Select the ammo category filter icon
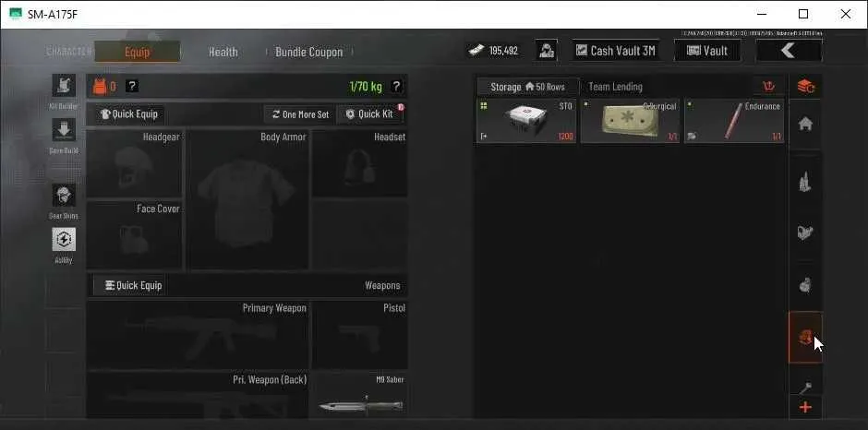Viewport: 868px width, 430px height. point(805,181)
